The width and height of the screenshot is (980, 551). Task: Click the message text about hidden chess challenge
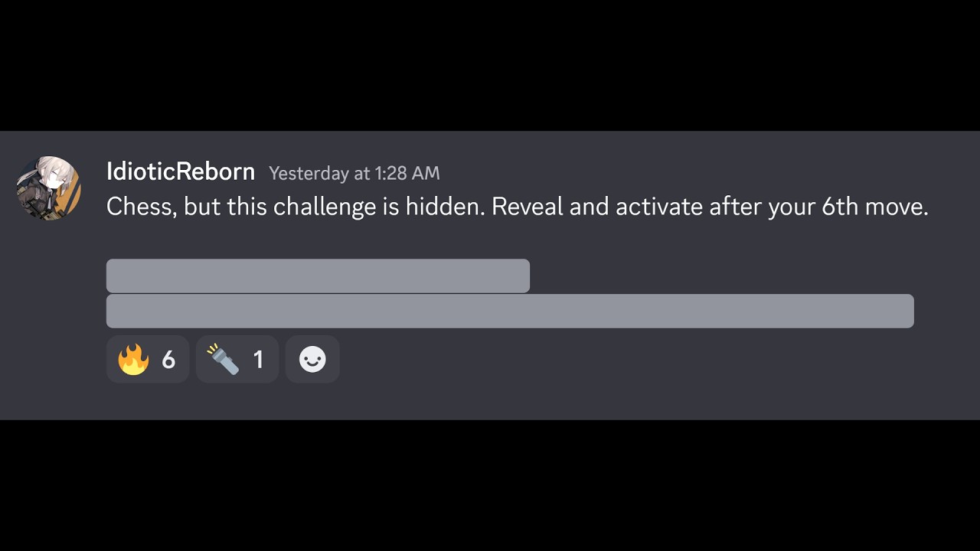click(518, 207)
